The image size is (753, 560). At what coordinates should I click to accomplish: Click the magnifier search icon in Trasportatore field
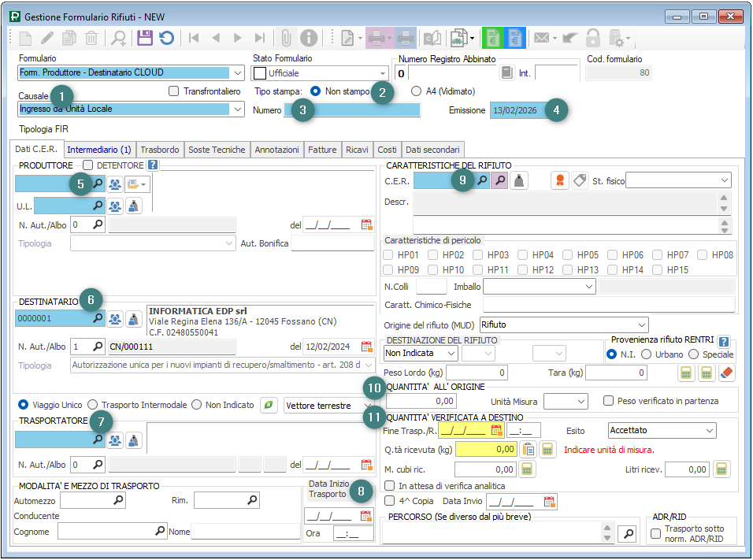[98, 439]
